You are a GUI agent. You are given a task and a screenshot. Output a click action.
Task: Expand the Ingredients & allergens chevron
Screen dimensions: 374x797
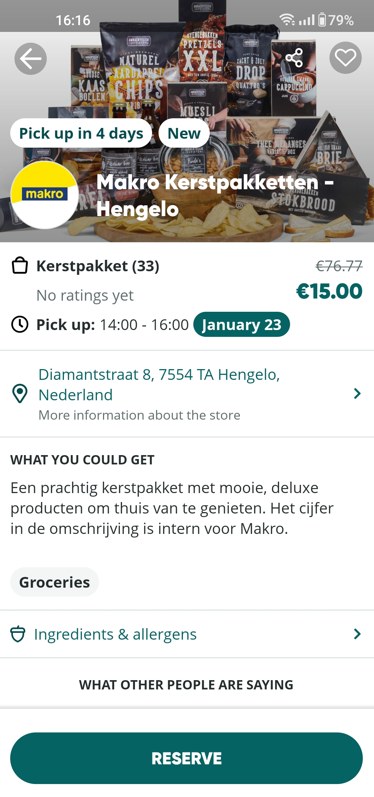pyautogui.click(x=357, y=634)
